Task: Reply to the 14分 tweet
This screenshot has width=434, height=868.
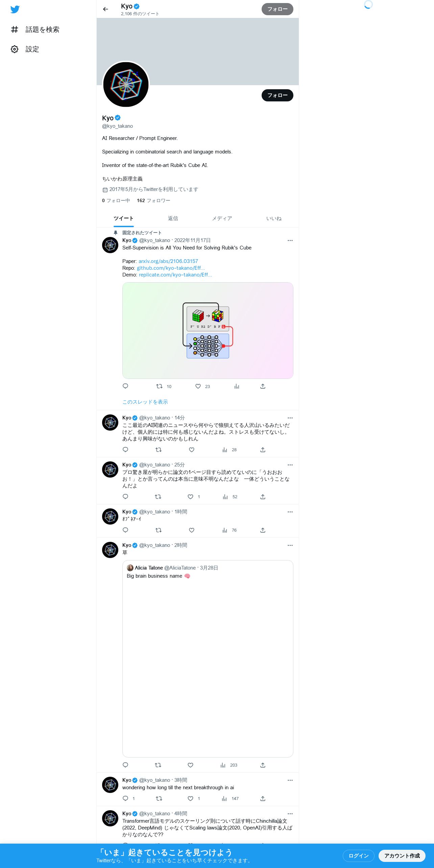Action: point(125,450)
